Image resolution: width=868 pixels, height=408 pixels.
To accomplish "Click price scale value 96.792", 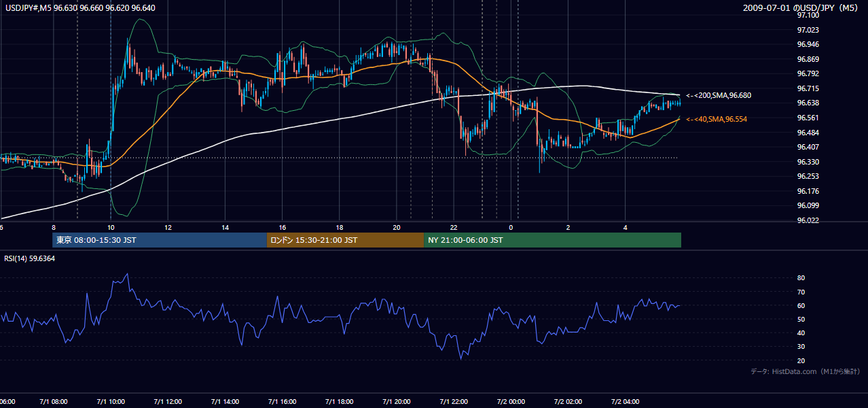I will click(x=809, y=73).
